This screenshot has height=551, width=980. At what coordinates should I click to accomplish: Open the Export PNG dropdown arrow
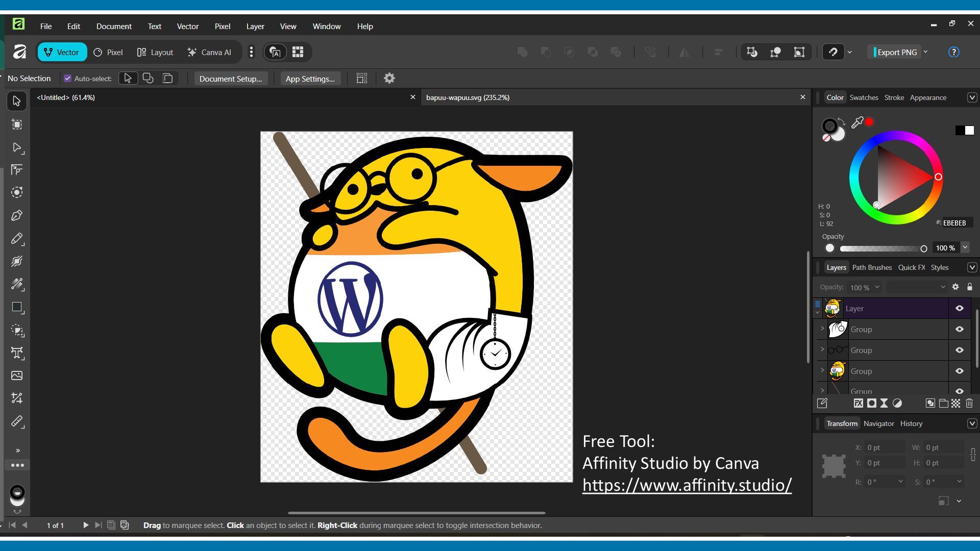(x=925, y=52)
